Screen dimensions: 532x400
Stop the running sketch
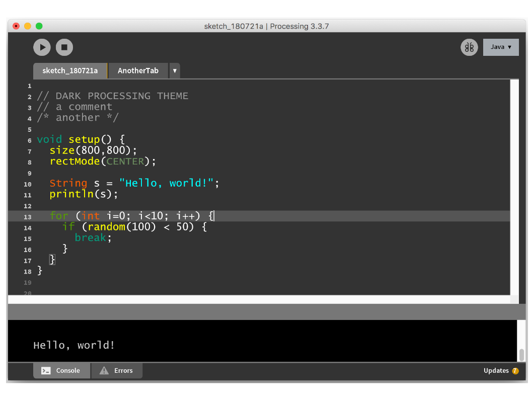64,47
